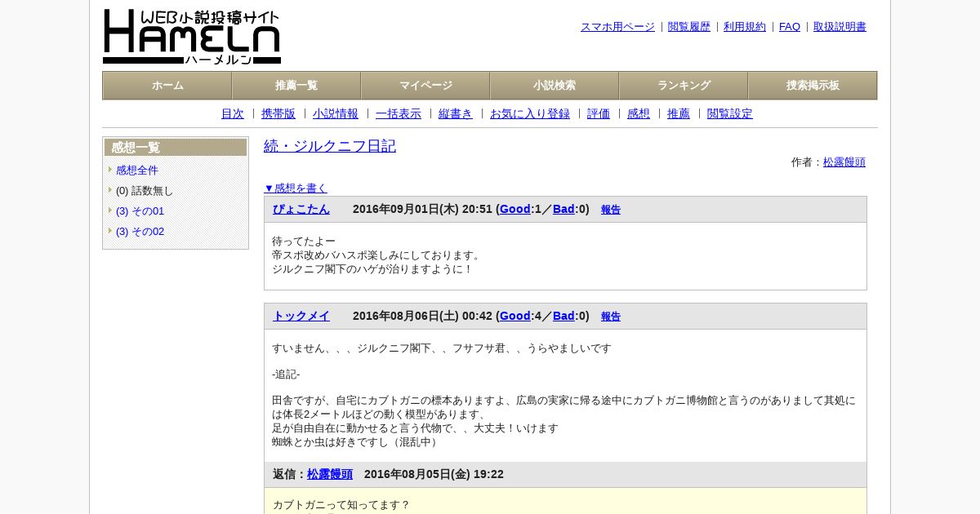Click 報告 on トックメイ's comment
980x514 pixels.
pyautogui.click(x=611, y=317)
